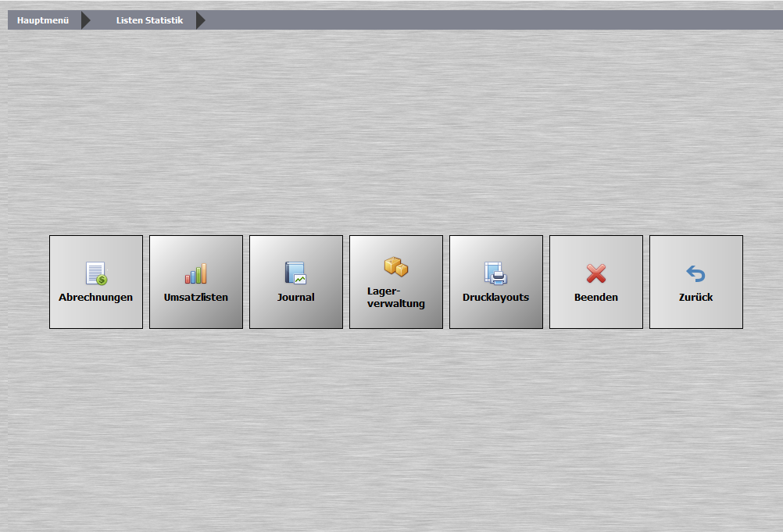The height and width of the screenshot is (532, 783).
Task: Click the arrow separator after Hauptmenü
Action: 86,20
